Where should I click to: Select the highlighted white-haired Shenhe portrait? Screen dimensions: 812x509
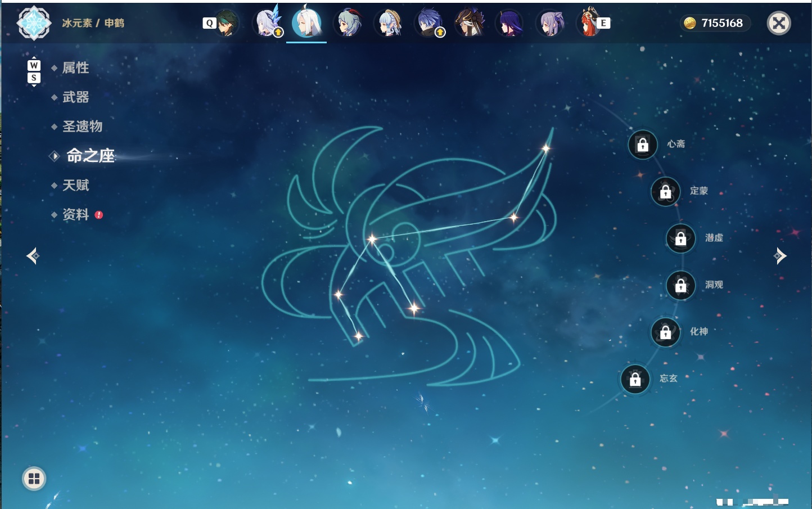[x=307, y=23]
